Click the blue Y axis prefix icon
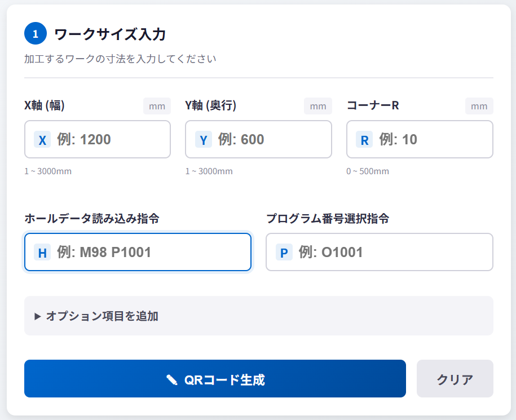This screenshot has width=516, height=420. point(204,140)
